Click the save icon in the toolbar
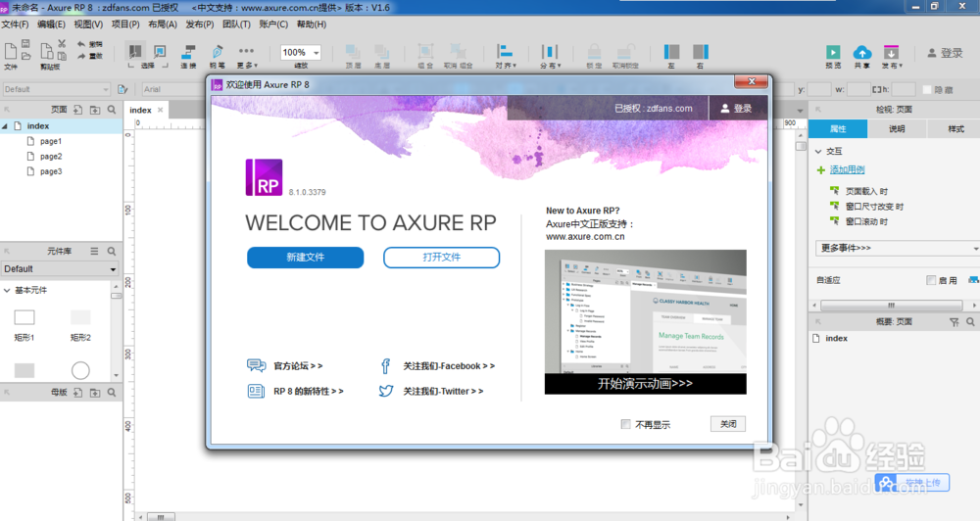The image size is (980, 521). tap(25, 44)
